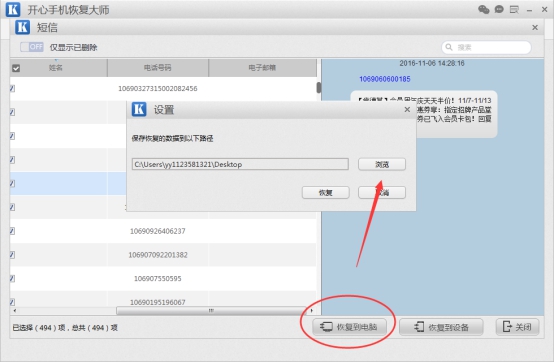Select the number 10690926406237
Image resolution: width=554 pixels, height=362 pixels.
[158, 231]
